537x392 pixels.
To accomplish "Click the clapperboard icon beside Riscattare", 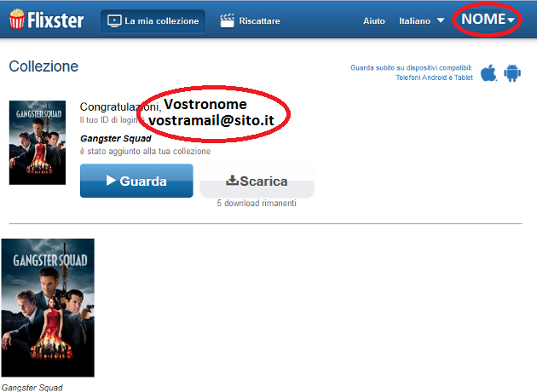I will point(227,21).
